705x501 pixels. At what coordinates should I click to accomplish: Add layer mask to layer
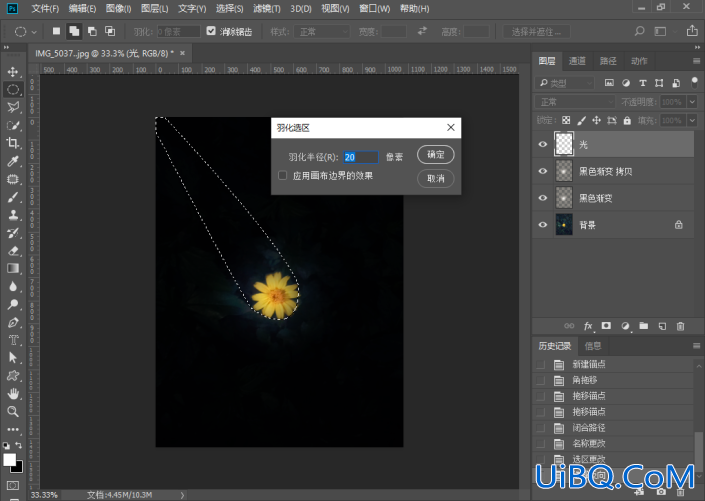pyautogui.click(x=606, y=326)
